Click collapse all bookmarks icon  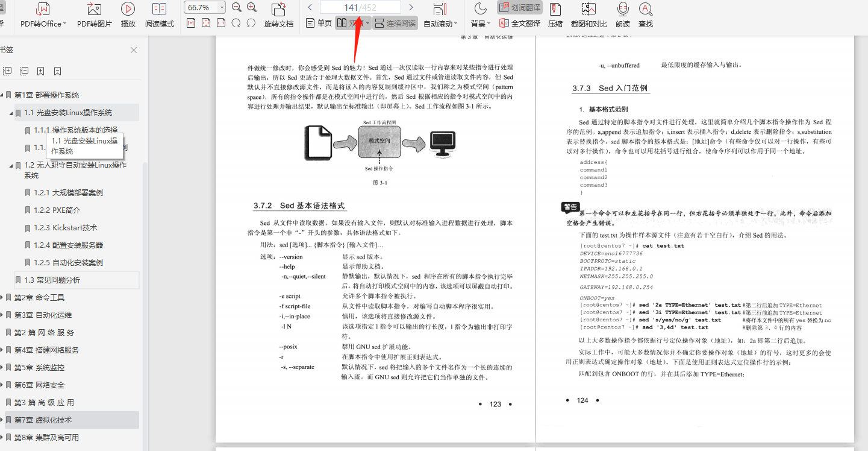pos(24,71)
